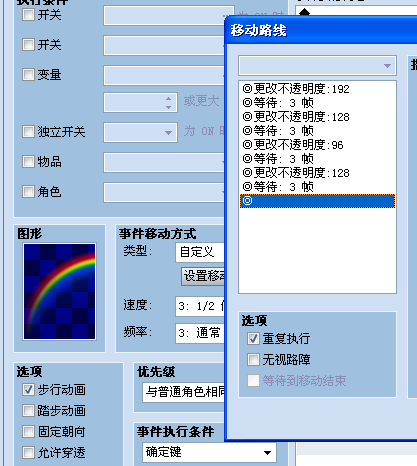
Task: Uncheck 步行动画 option
Action: (x=28, y=390)
